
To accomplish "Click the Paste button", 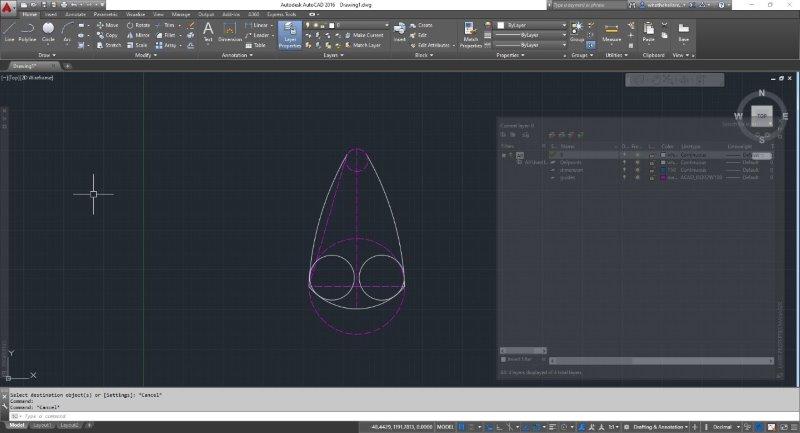I will coord(648,32).
